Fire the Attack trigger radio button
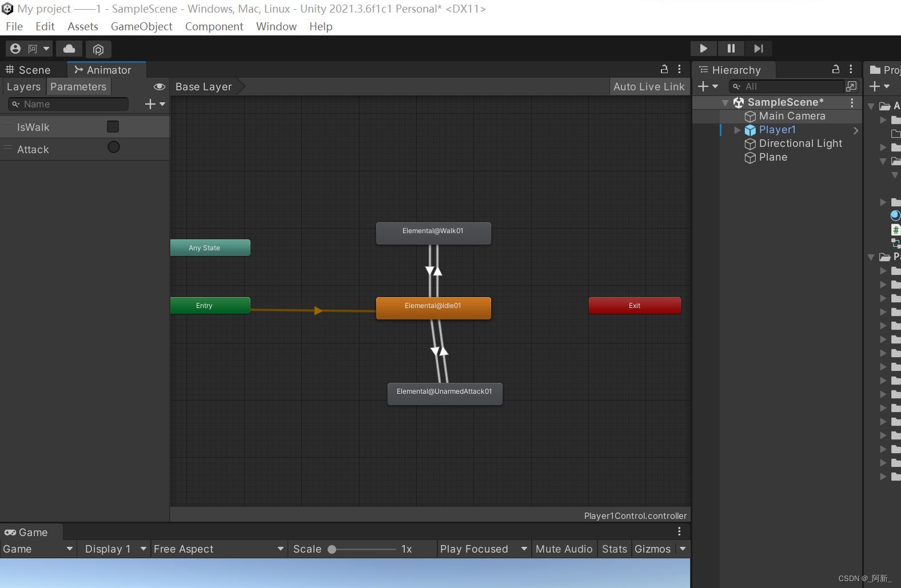Screen dimensions: 901x588 (114, 147)
